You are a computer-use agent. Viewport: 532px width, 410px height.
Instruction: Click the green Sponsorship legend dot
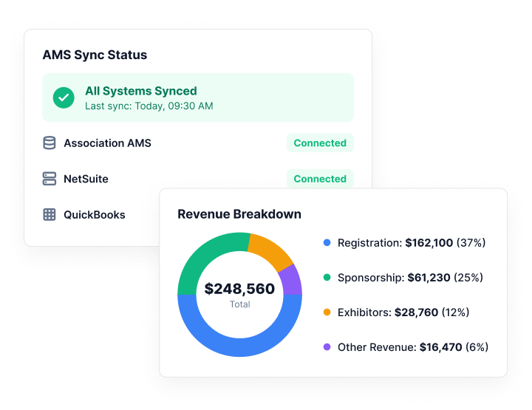click(327, 278)
